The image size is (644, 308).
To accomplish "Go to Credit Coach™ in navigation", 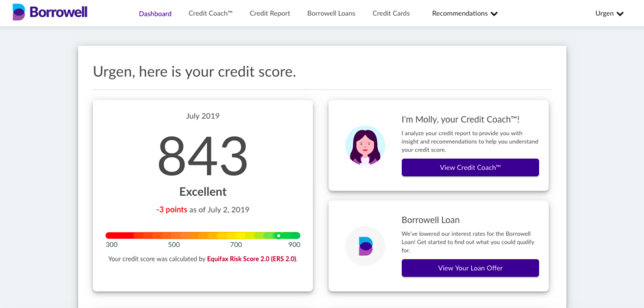I will [210, 13].
